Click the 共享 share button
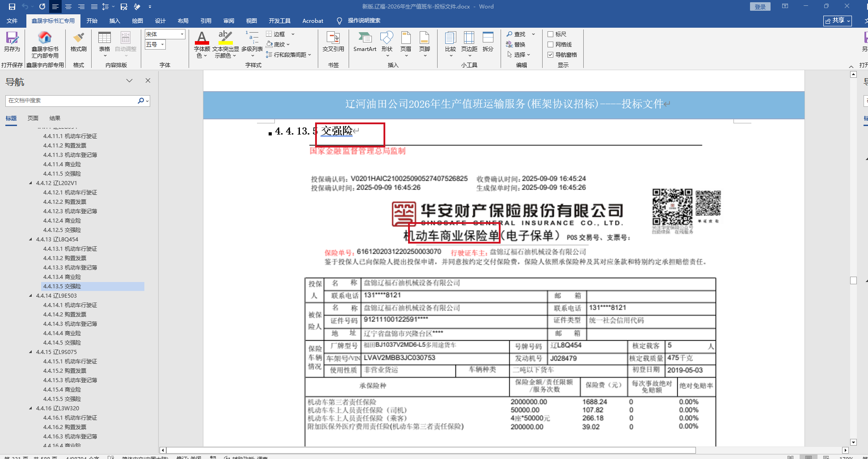Viewport: 868px width, 459px height. [838, 21]
